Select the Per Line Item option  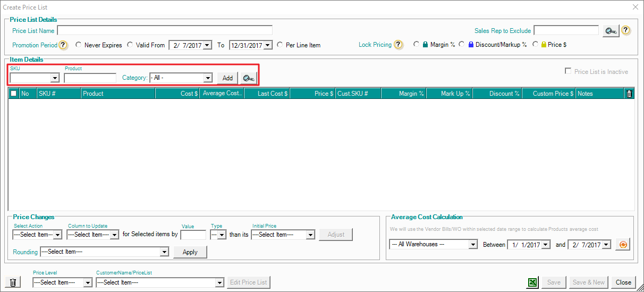pos(280,45)
